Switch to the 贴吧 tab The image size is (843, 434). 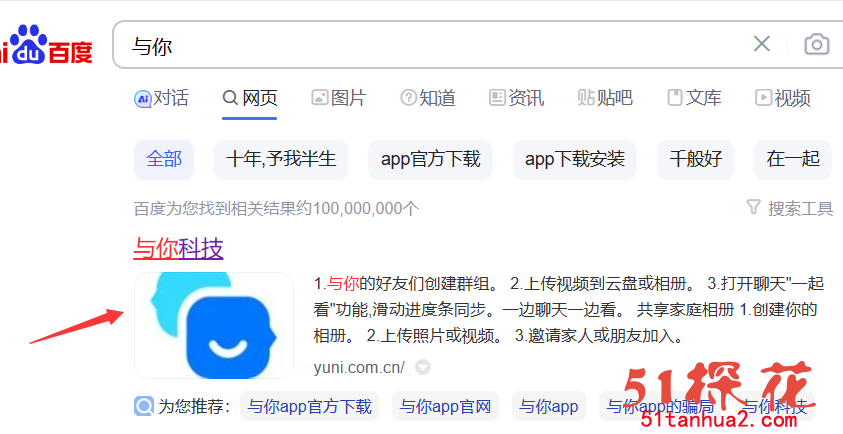click(x=605, y=98)
